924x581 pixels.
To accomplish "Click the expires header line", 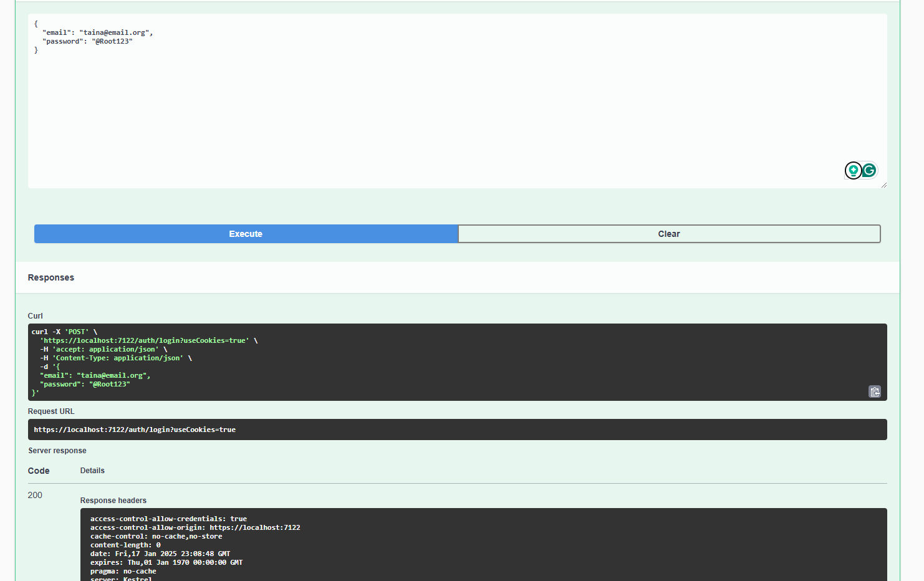I will click(x=166, y=562).
